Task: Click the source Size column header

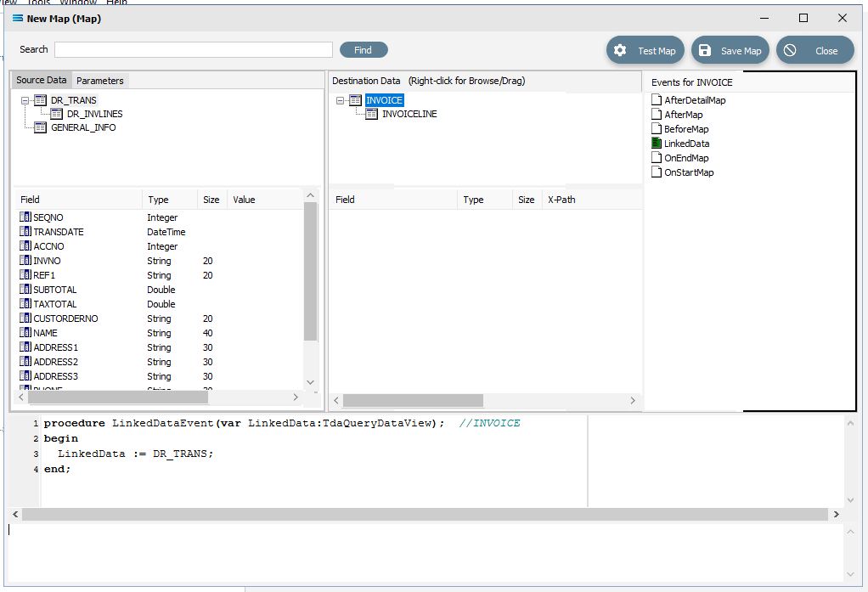Action: click(212, 200)
